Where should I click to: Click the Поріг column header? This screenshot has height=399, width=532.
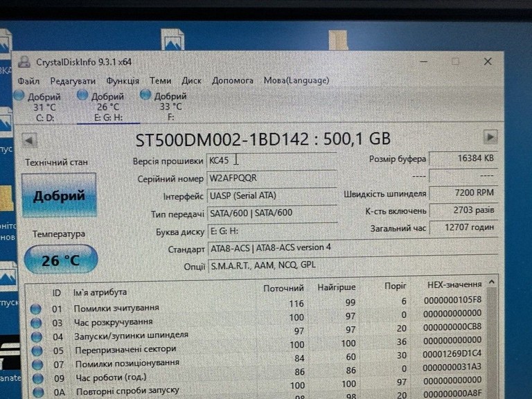point(396,286)
